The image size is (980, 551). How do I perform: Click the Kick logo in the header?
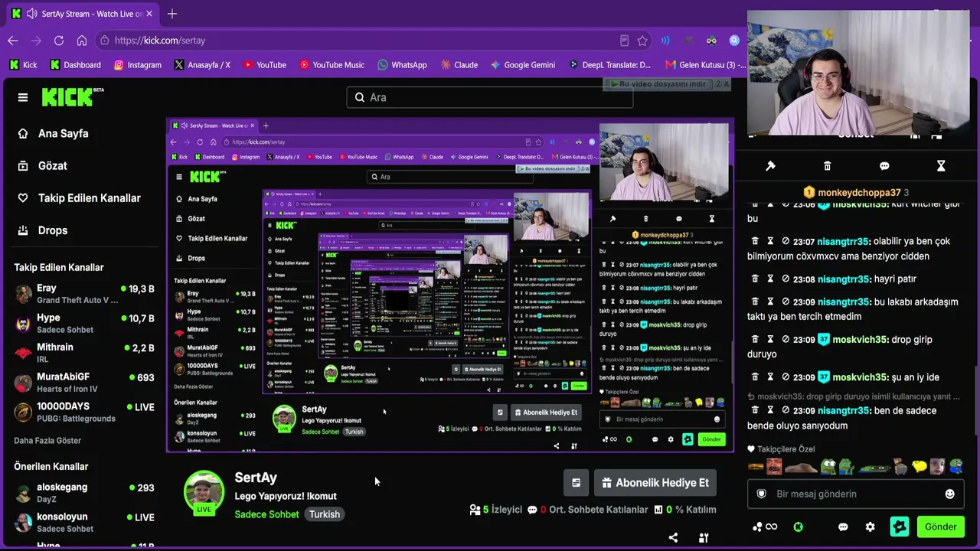(72, 97)
